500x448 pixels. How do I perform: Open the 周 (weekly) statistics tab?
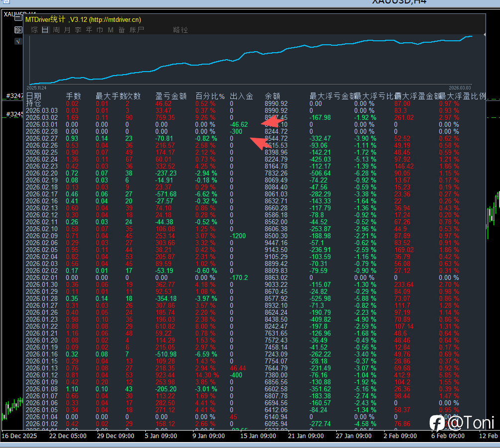point(56,30)
